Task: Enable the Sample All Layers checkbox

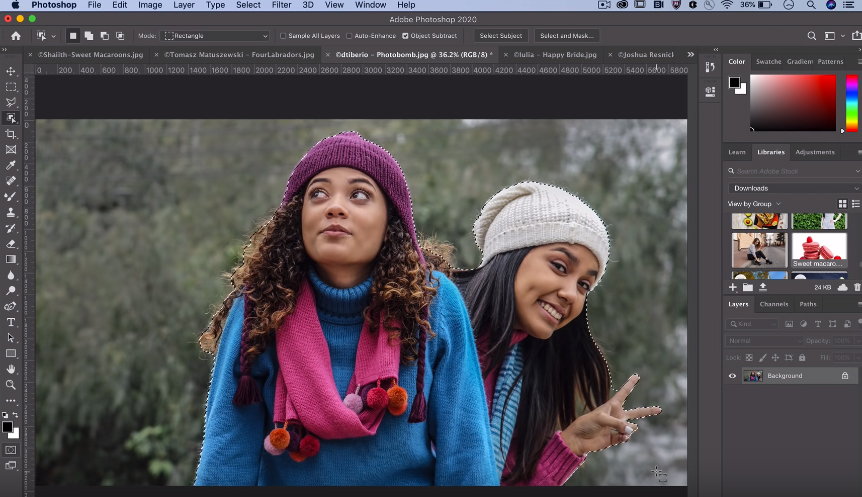Action: [x=283, y=36]
